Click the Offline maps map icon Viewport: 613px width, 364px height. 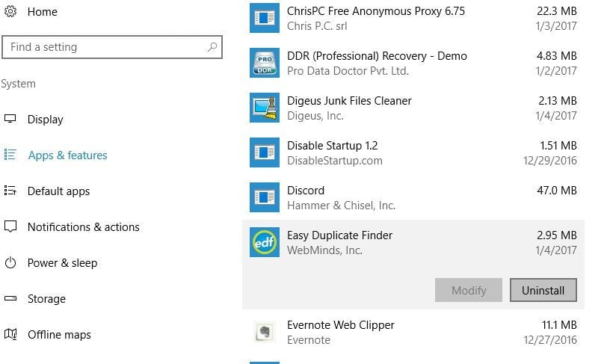(10, 334)
